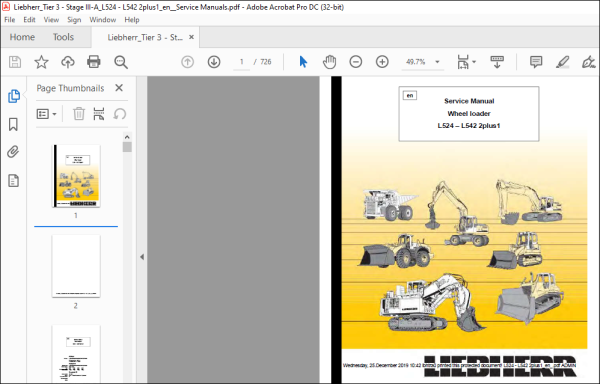This screenshot has width=600, height=384.
Task: Open the View menu
Action: pos(51,20)
